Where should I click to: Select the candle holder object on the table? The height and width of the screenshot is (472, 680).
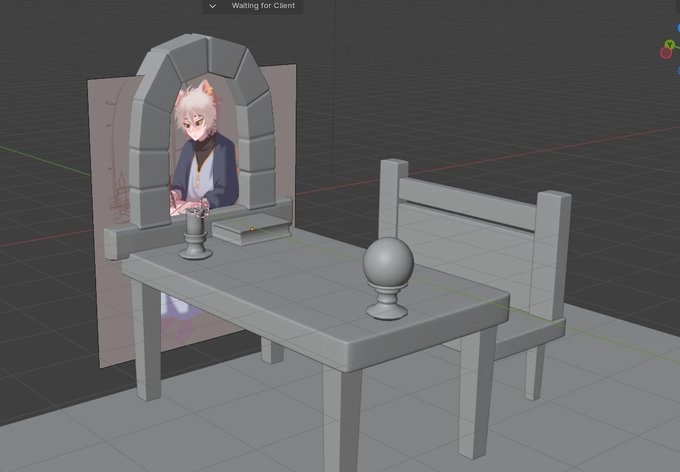coord(195,234)
